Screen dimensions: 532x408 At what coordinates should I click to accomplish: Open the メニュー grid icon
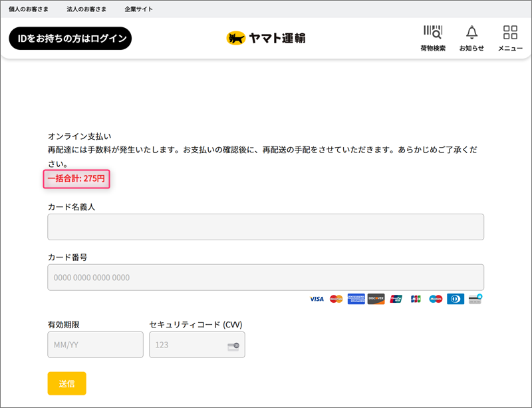[x=510, y=32]
